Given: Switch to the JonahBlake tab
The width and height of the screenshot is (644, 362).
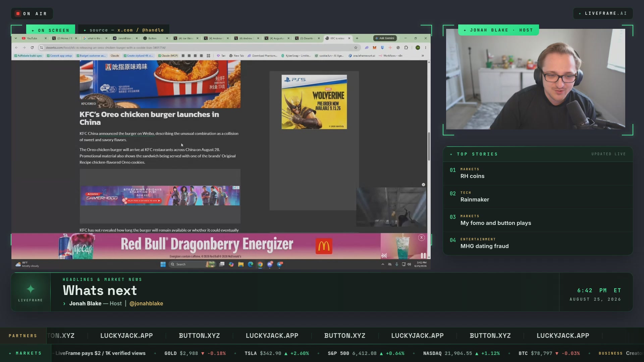Looking at the screenshot, I should click(x=124, y=38).
